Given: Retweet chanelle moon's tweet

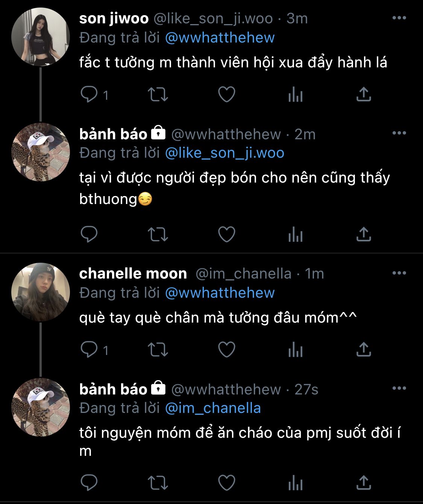Looking at the screenshot, I should coord(158,350).
